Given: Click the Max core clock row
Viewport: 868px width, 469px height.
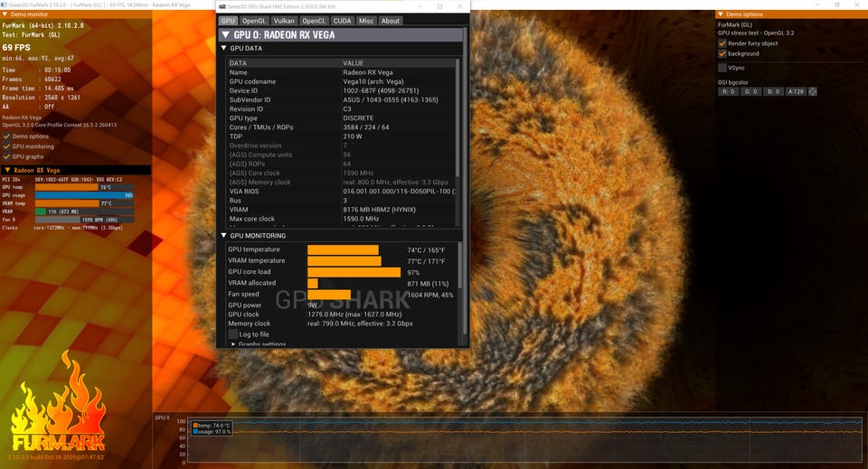Looking at the screenshot, I should (x=341, y=219).
